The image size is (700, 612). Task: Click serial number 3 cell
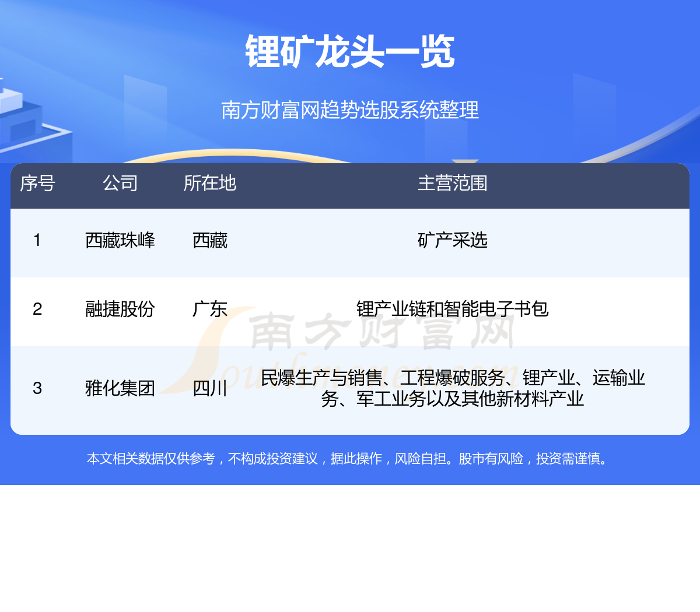click(x=37, y=388)
